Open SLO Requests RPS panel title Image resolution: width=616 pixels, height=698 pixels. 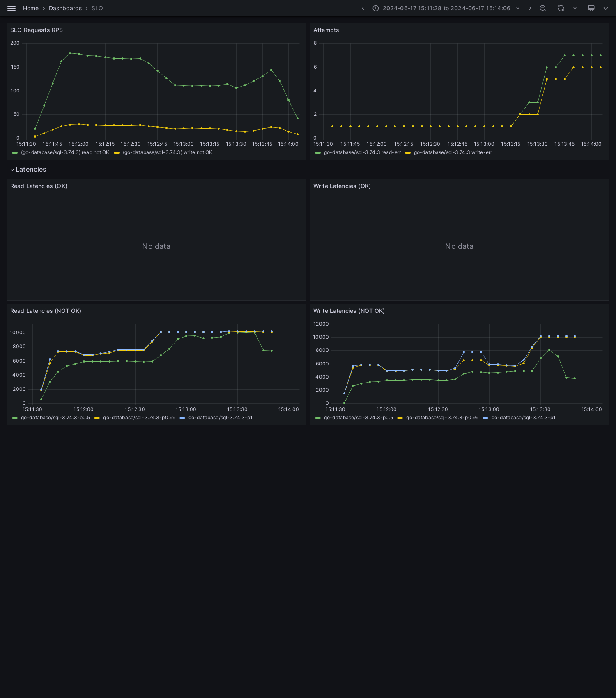pyautogui.click(x=37, y=30)
